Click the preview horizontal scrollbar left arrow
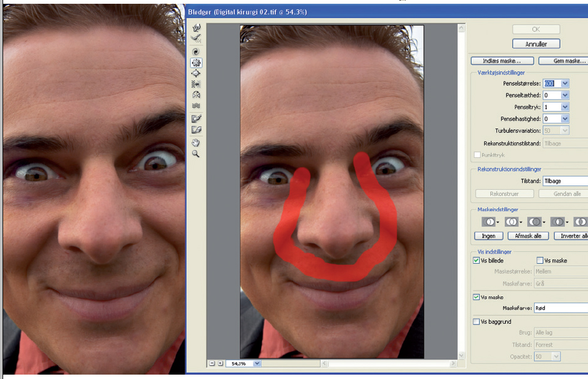The width and height of the screenshot is (588, 379). tap(324, 363)
